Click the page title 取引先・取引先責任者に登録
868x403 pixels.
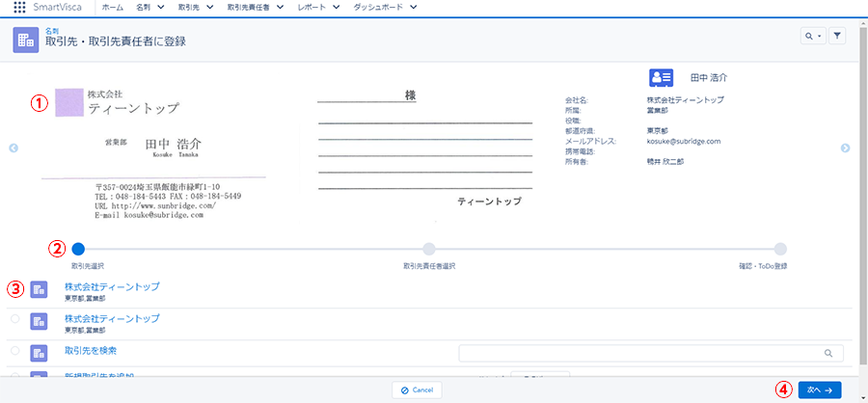[116, 42]
